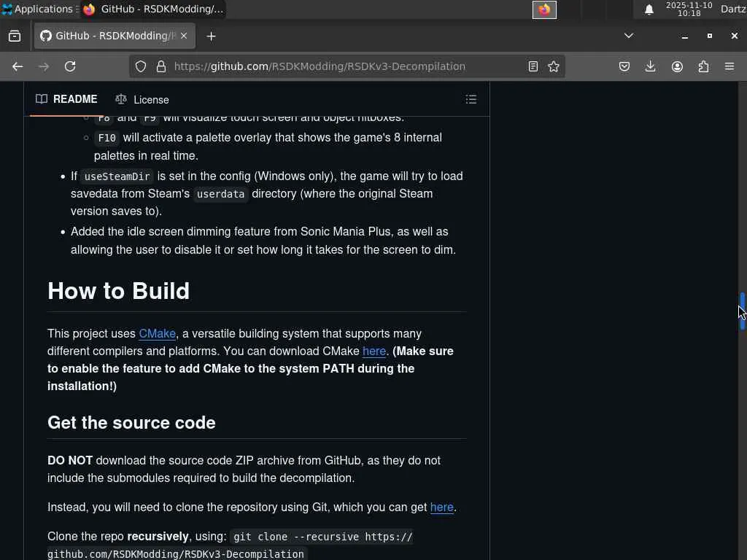The width and height of the screenshot is (747, 560).
Task: Click the page vertical scrollbar thumb
Action: [x=742, y=311]
